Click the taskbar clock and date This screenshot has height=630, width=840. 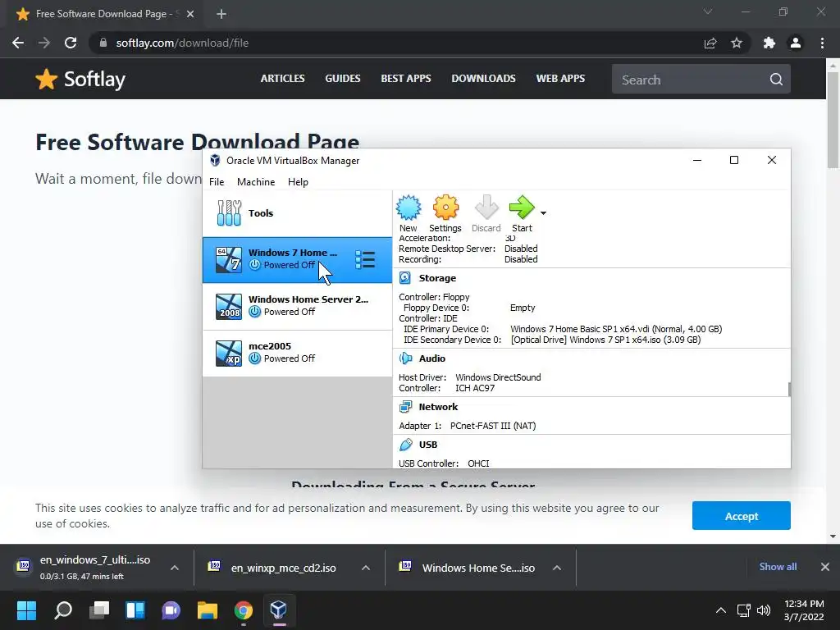[x=804, y=610]
